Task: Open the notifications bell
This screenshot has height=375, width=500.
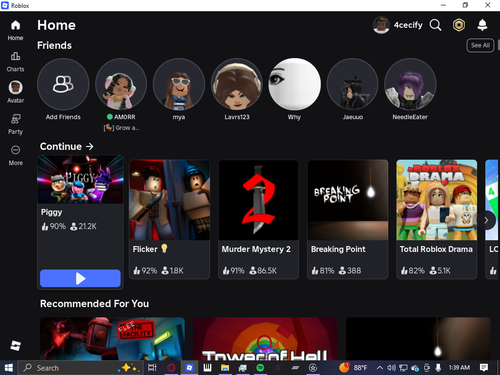Action: coord(482,25)
